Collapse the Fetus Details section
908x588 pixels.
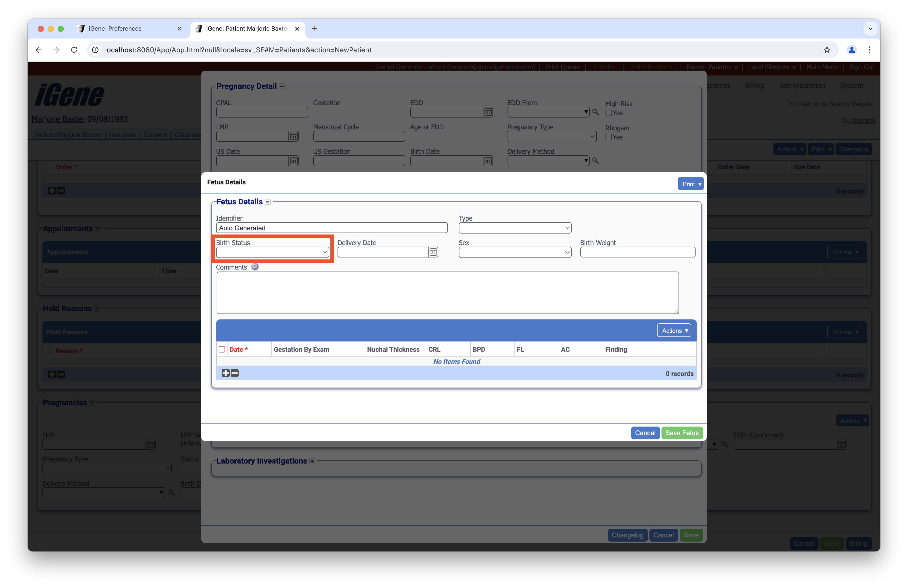[x=268, y=202]
